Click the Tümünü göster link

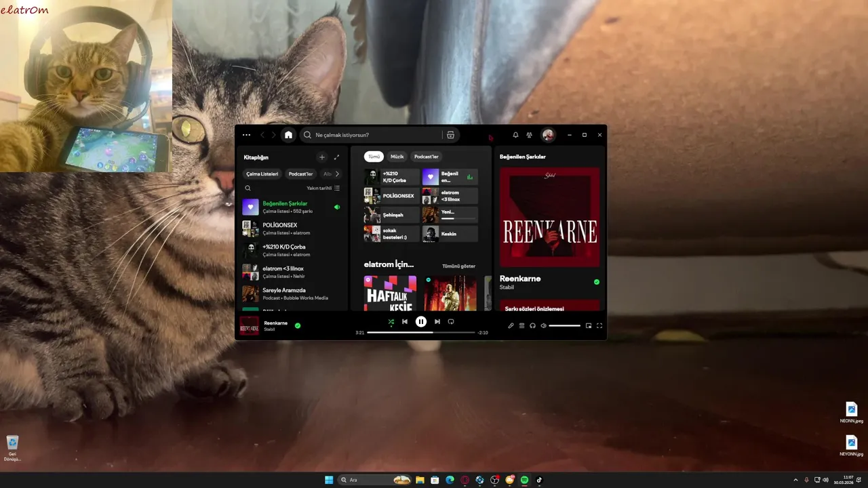click(459, 266)
